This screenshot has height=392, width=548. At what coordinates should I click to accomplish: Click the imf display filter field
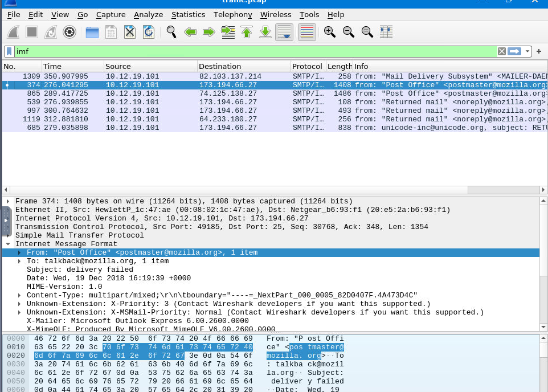tap(255, 51)
